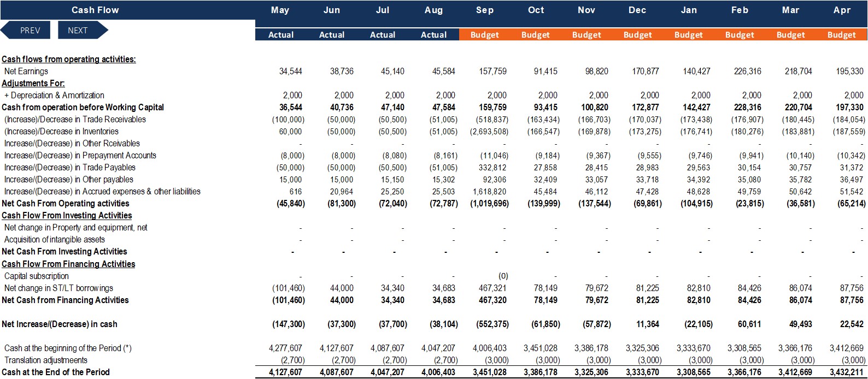The image size is (868, 379).
Task: Click Dec net cash change 11,364
Action: 648,324
